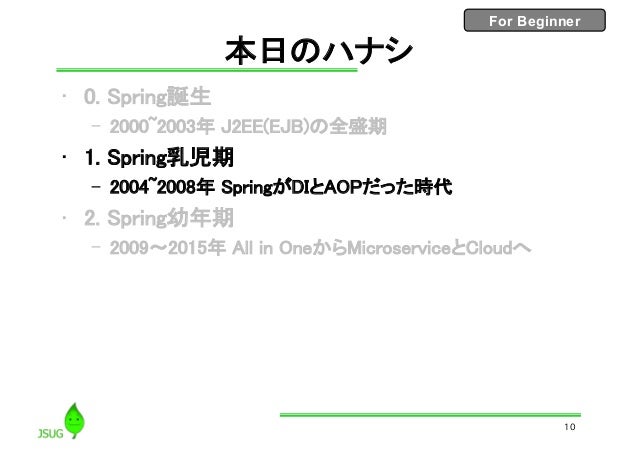Click the green underline beneath the title

pyautogui.click(x=207, y=70)
